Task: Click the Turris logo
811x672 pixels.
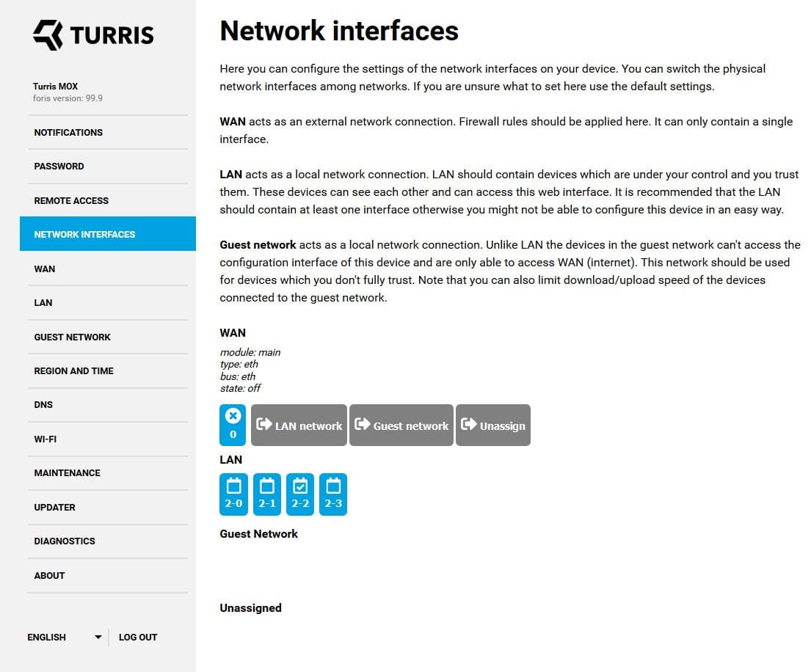Action: [93, 34]
